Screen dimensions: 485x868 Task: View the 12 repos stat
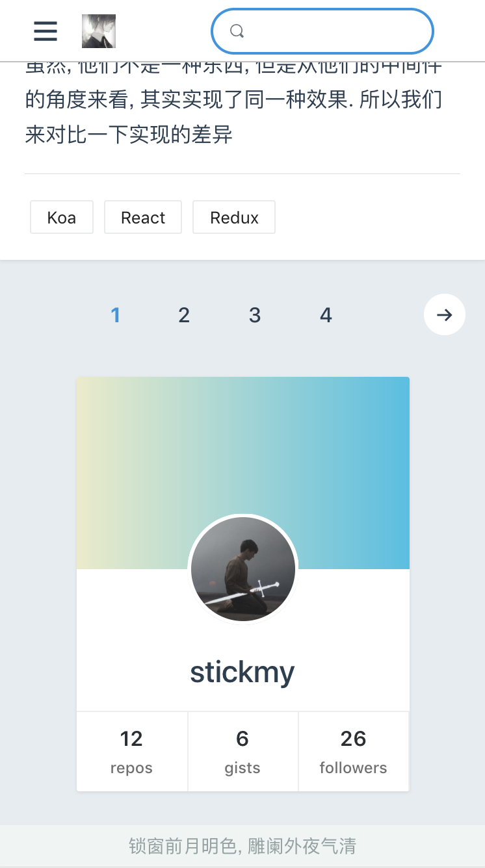131,752
